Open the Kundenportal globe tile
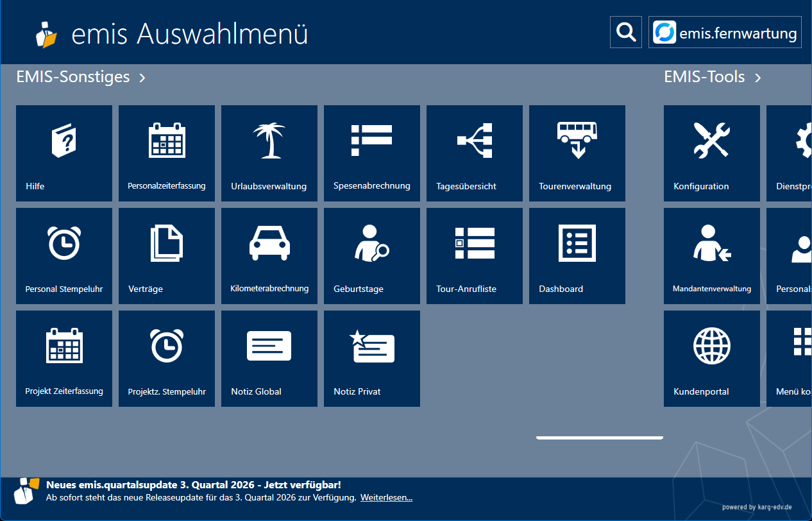 point(712,359)
